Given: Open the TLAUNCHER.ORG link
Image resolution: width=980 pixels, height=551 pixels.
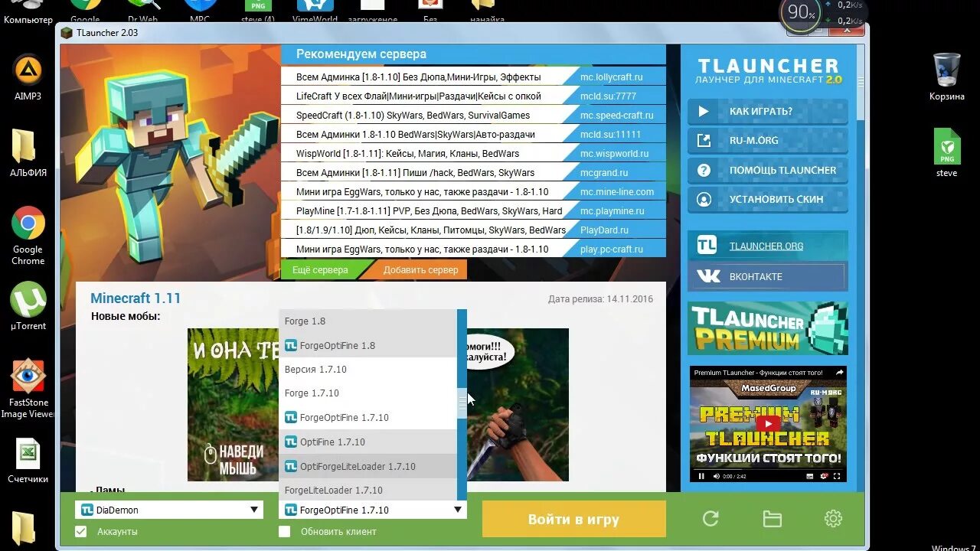Looking at the screenshot, I should (x=766, y=246).
